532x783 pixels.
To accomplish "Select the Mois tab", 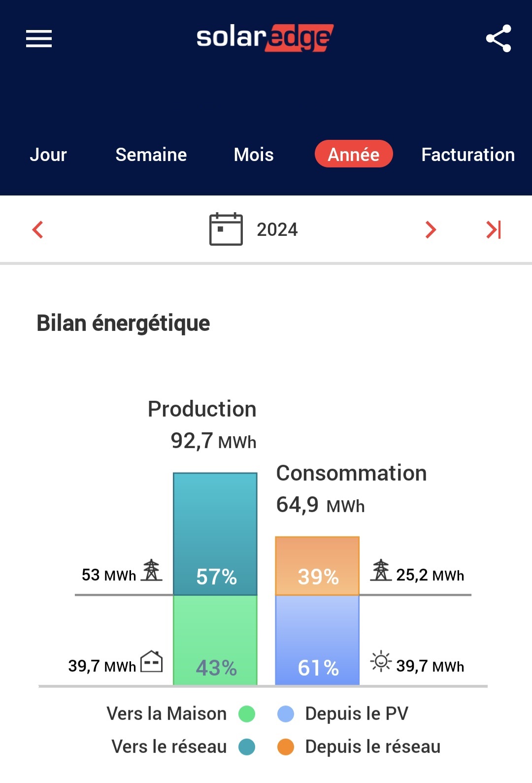I will coord(254,155).
